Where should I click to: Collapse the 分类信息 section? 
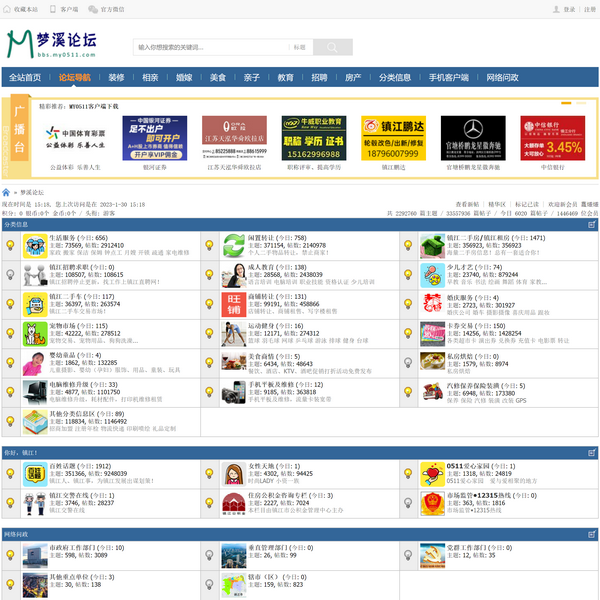(591, 225)
